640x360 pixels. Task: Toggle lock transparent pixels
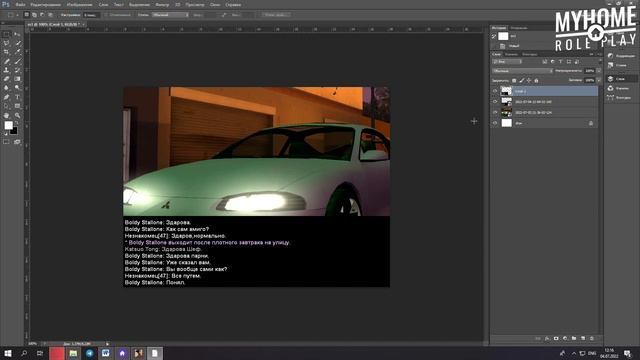pos(514,80)
